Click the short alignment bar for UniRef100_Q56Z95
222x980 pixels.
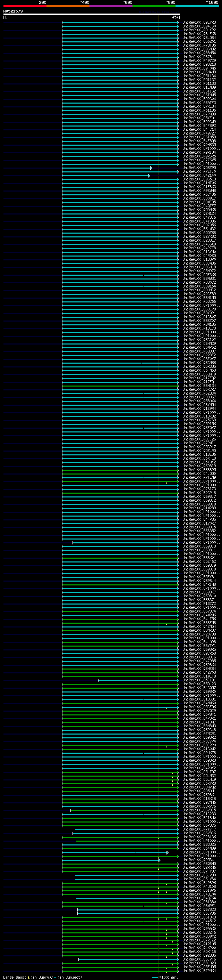[x=106, y=168]
